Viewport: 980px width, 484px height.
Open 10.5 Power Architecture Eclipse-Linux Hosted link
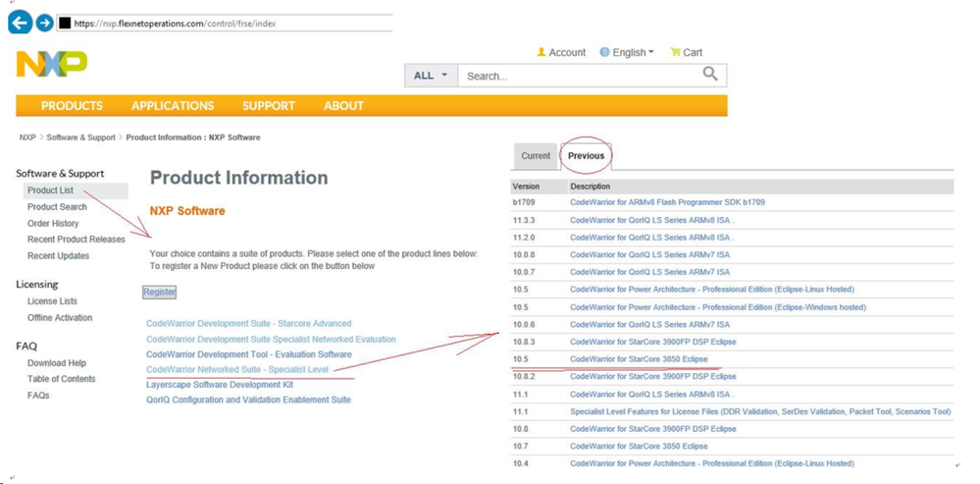pyautogui.click(x=712, y=290)
